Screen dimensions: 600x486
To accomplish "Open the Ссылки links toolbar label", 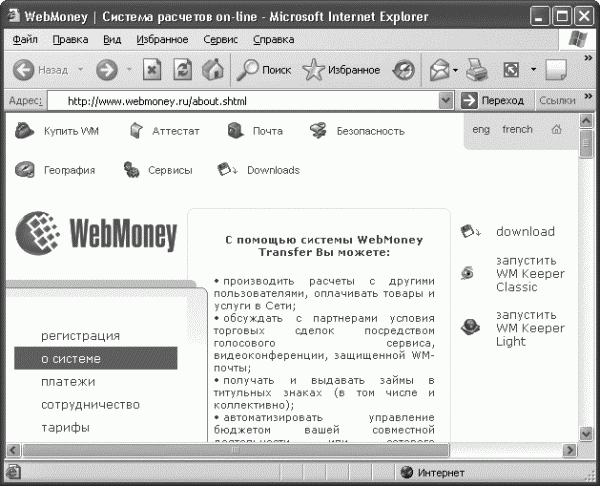I will point(557,101).
